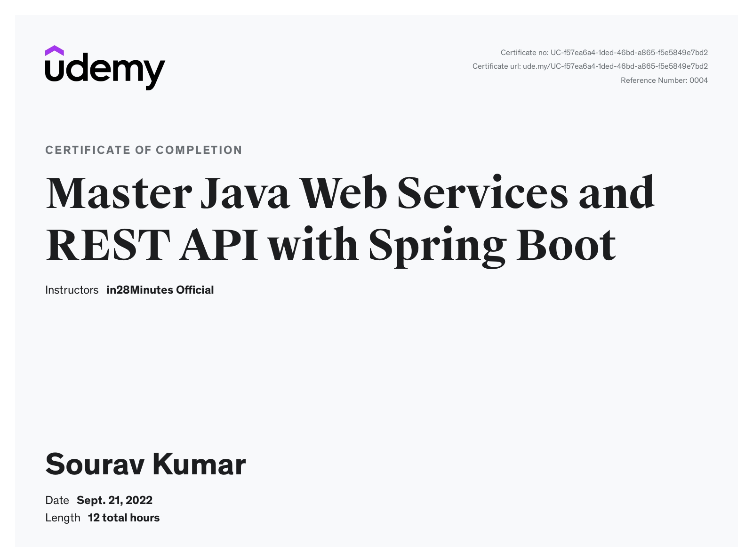Click the course length '12 total hours'
Viewport: 753px width, 560px height.
coord(124,518)
